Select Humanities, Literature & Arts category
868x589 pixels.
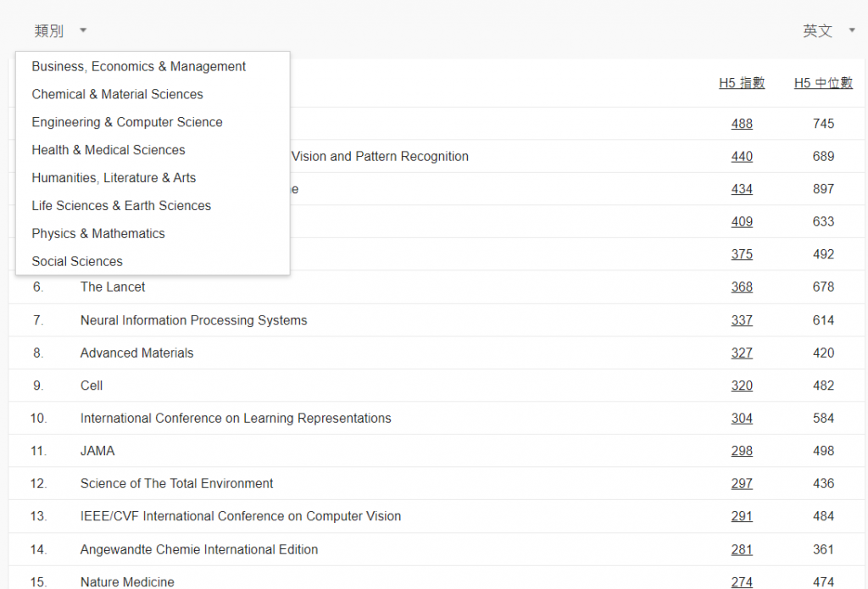pos(153,178)
